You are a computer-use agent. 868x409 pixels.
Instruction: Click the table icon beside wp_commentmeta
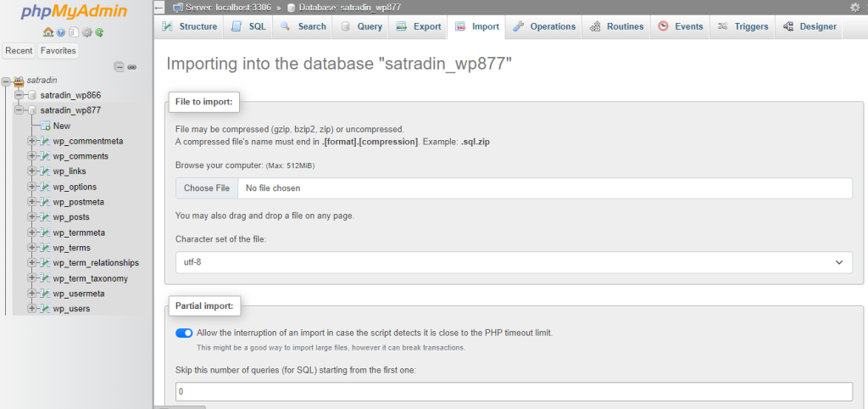pyautogui.click(x=45, y=141)
